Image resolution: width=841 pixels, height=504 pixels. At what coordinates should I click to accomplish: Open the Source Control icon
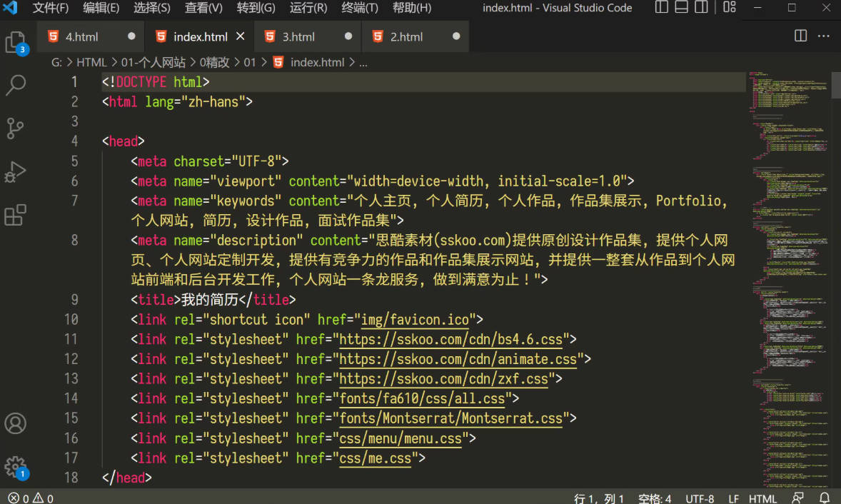pos(16,128)
